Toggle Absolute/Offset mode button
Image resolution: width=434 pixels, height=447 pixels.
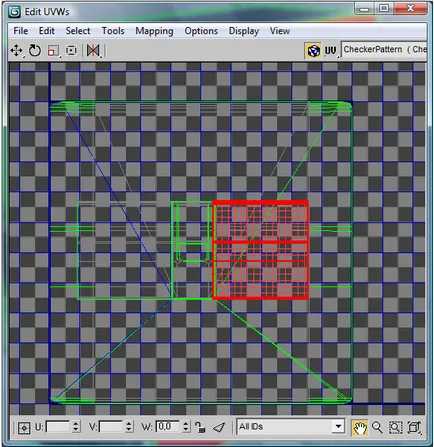click(24, 428)
